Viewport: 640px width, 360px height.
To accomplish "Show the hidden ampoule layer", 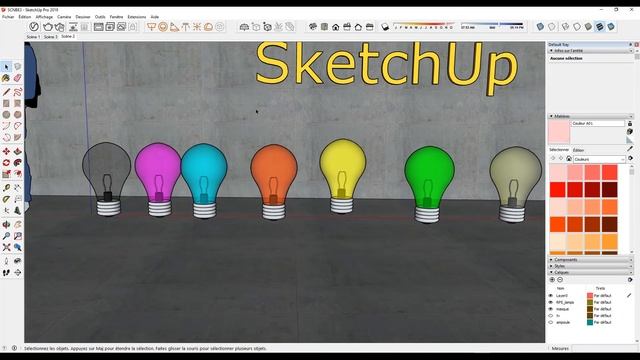I will (551, 322).
